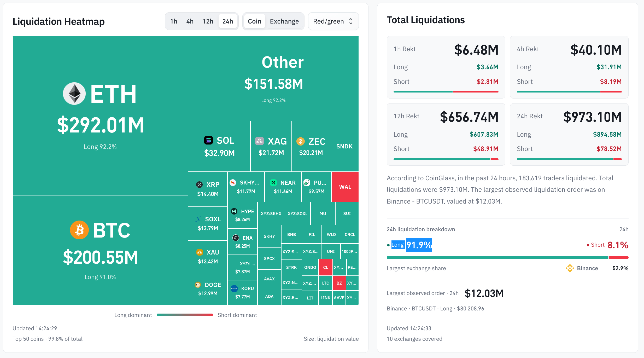644x358 pixels.
Task: Click the SUI heatmap tile
Action: [347, 213]
